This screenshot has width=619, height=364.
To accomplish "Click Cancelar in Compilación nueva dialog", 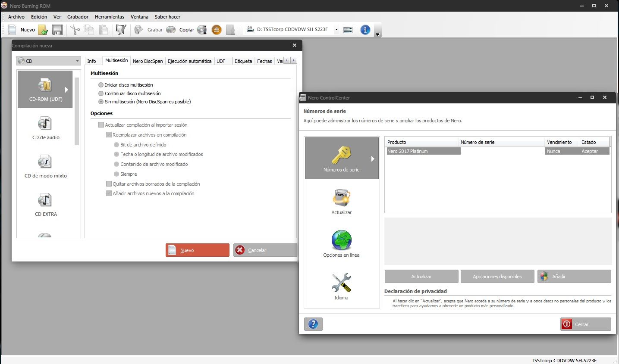I will [265, 250].
